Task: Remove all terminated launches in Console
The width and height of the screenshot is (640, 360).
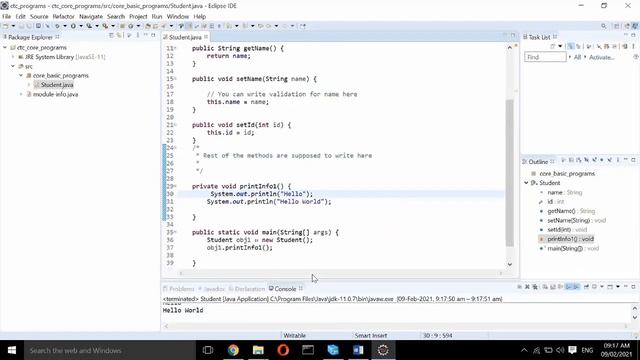Action: click(535, 287)
